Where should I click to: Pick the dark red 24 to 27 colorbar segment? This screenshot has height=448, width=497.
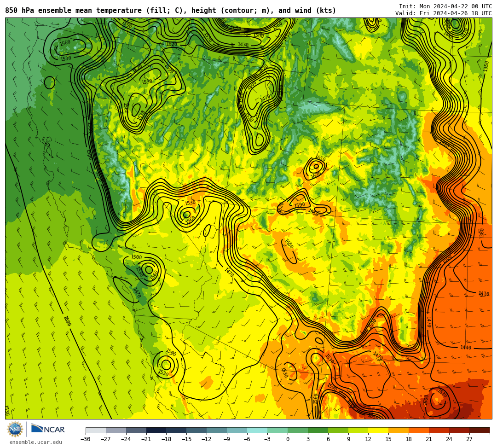pos(459,430)
